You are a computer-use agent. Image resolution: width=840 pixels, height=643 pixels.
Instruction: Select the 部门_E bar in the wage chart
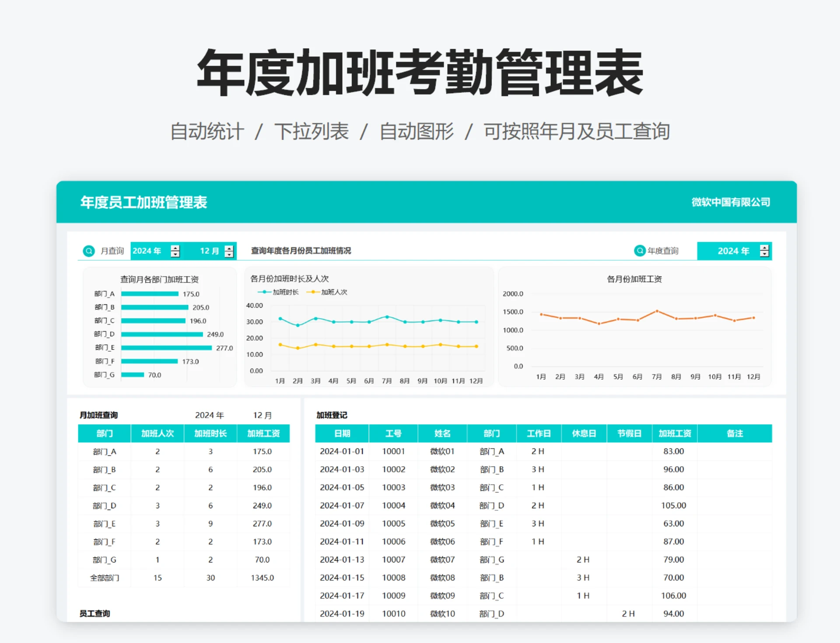click(166, 347)
